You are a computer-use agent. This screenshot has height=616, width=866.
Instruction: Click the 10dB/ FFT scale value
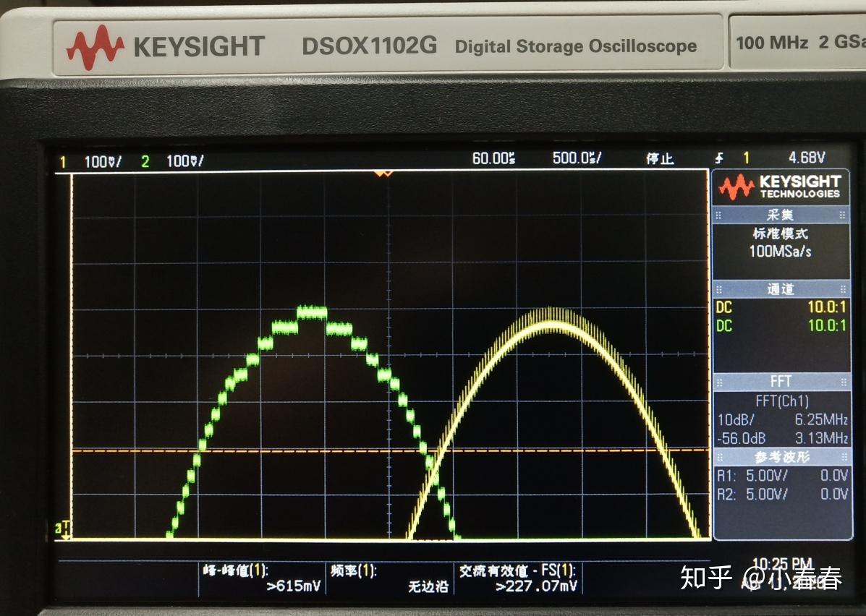[735, 420]
